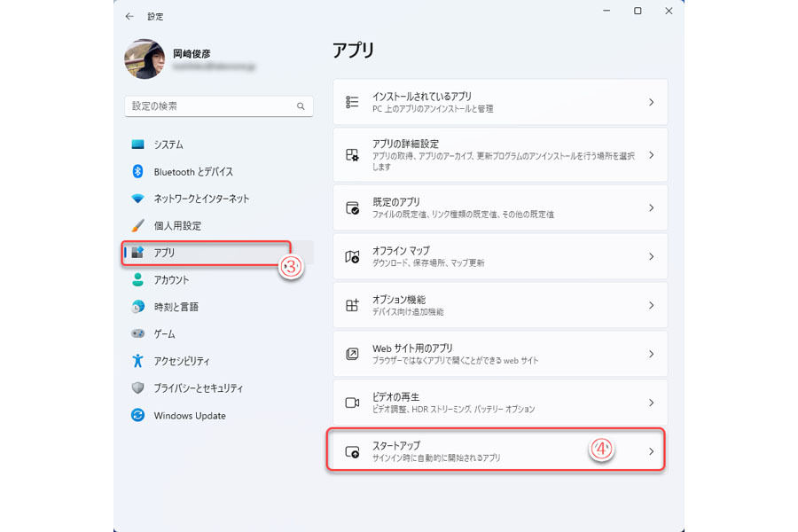Click the ネットワークとインターネット Wi-Fi icon
This screenshot has width=798, height=532.
(x=137, y=199)
